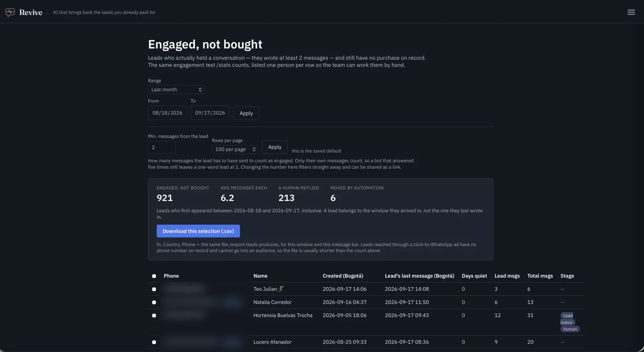This screenshot has width=644, height=352.
Task: Click the '6.2' avg messages value
Action: click(x=227, y=198)
